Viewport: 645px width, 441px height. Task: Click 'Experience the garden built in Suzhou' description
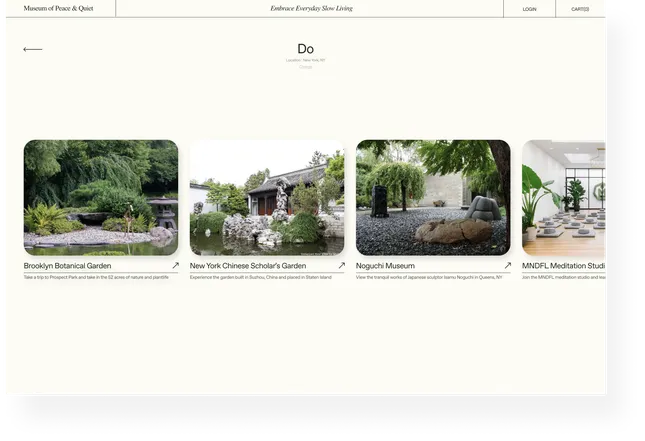click(x=260, y=277)
